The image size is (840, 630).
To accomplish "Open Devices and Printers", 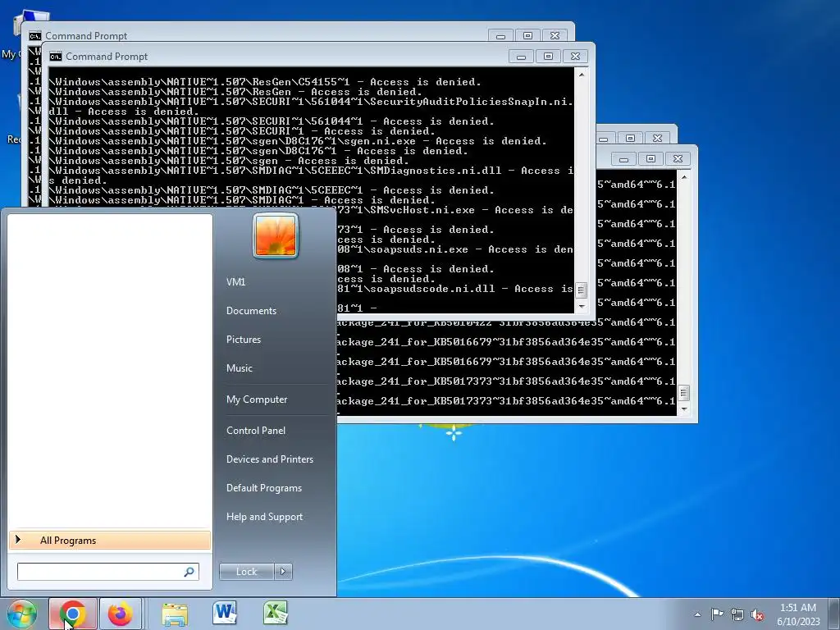I will (x=269, y=459).
